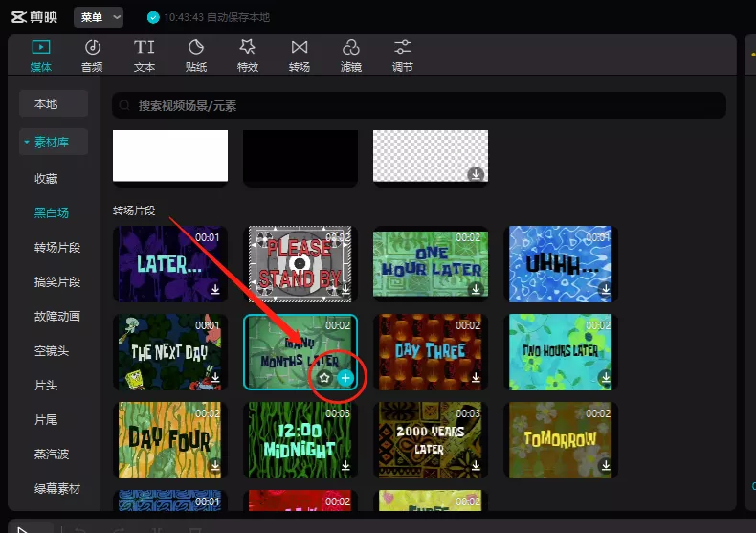Open the 特效 effects tab
This screenshot has height=533, width=756.
click(x=247, y=56)
